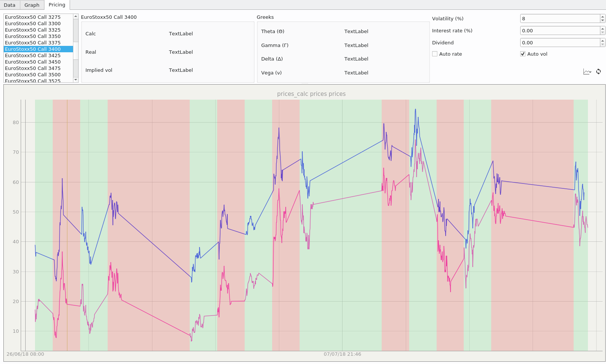Click into the Interest rate (%) field
Screen dimensions: 606x364
point(560,30)
